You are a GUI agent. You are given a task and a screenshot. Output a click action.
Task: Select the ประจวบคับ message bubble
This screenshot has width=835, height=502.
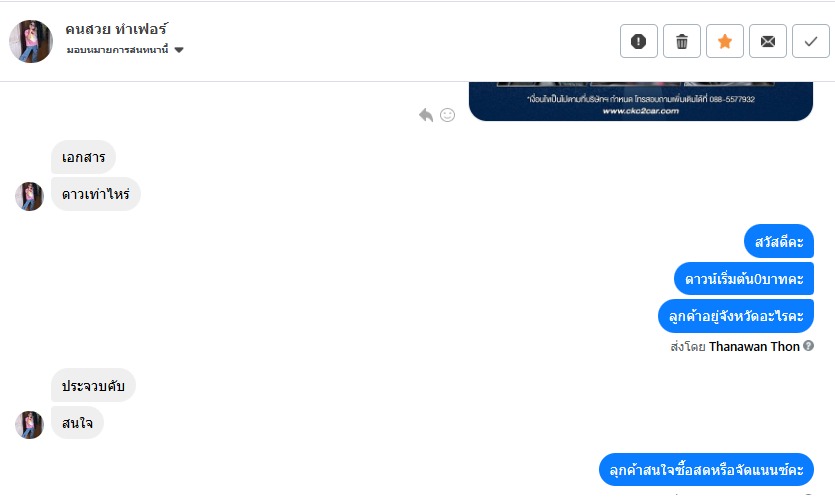click(x=93, y=385)
